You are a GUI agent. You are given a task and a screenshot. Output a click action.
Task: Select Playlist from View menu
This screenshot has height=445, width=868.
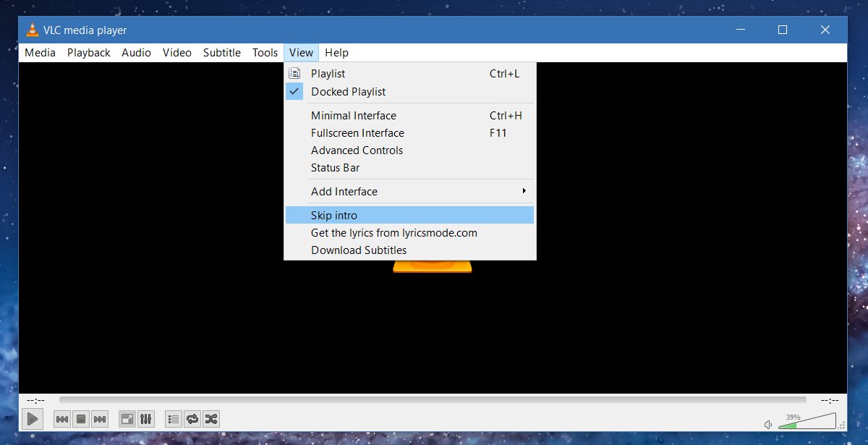pos(410,74)
